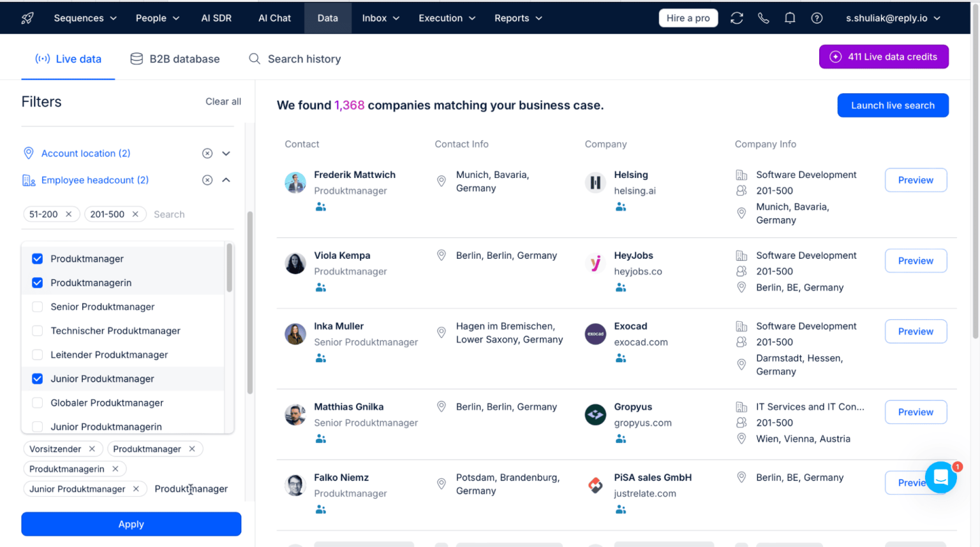The image size is (980, 547).
Task: Click people icon under PiSA sales GmbH
Action: point(621,509)
